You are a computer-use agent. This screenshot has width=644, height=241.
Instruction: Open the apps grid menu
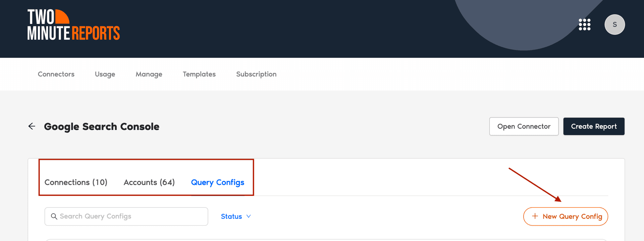(585, 24)
